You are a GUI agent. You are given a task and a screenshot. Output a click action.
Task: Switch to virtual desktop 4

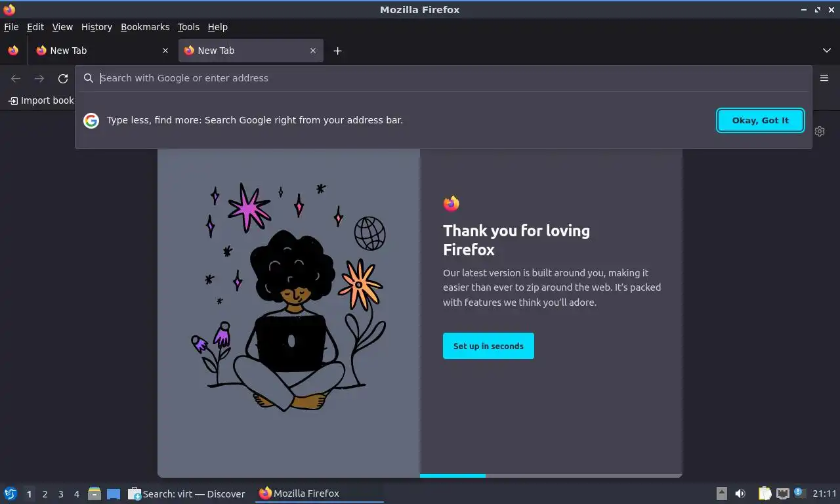[x=77, y=494]
